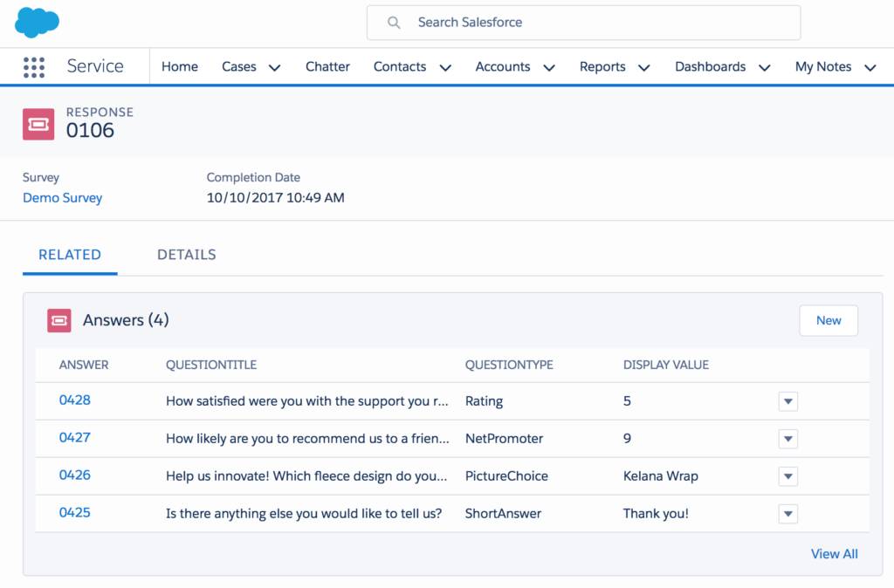This screenshot has height=588, width=894.
Task: Select the 'How satisfied were you' question text
Action: pos(307,401)
